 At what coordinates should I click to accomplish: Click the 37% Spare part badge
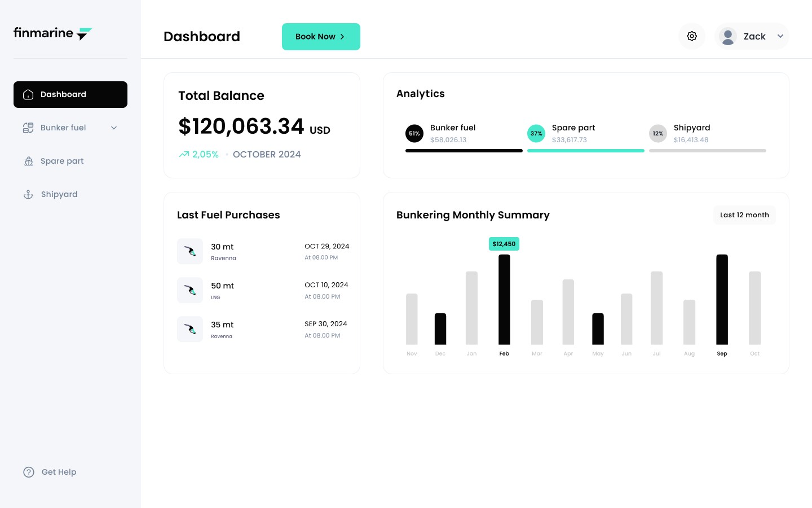[536, 134]
